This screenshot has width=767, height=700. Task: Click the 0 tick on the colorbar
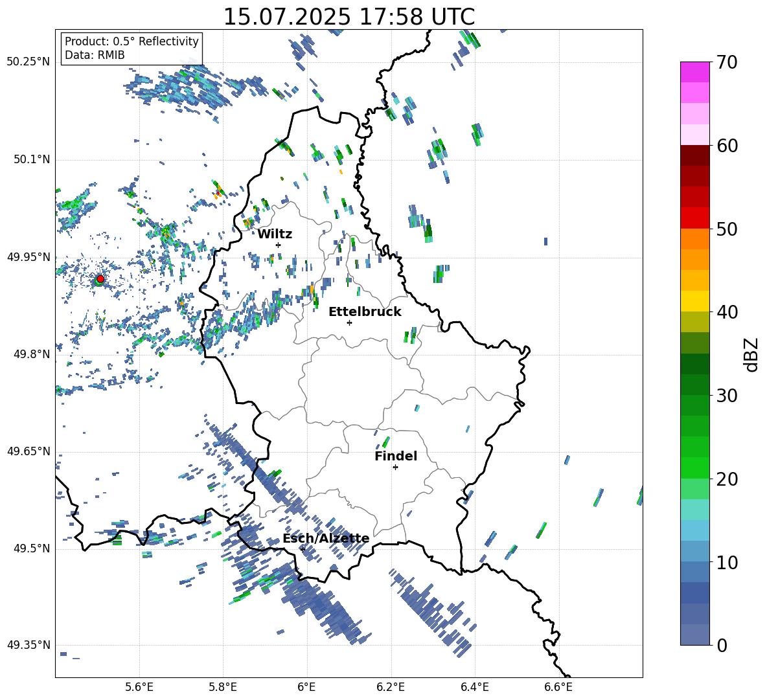(x=722, y=645)
